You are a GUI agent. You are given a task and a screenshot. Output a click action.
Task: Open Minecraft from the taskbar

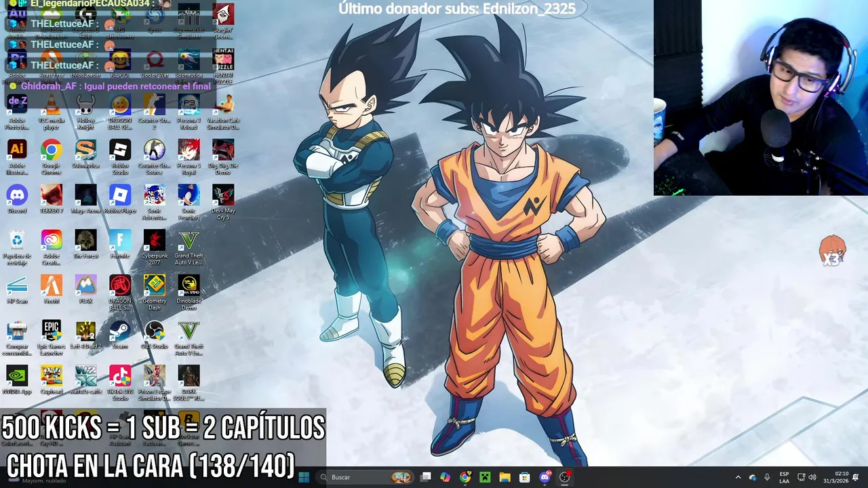(485, 477)
